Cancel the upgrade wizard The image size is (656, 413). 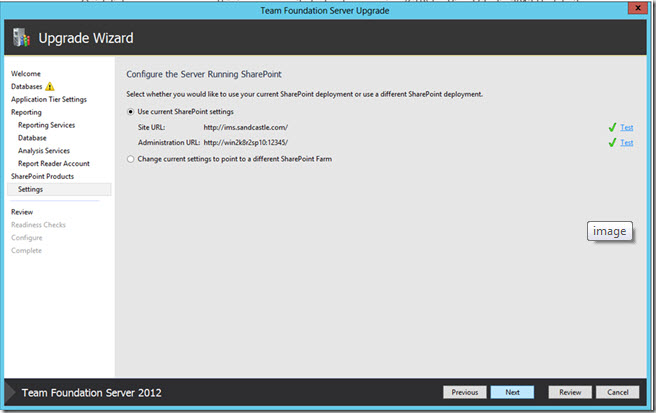[618, 392]
